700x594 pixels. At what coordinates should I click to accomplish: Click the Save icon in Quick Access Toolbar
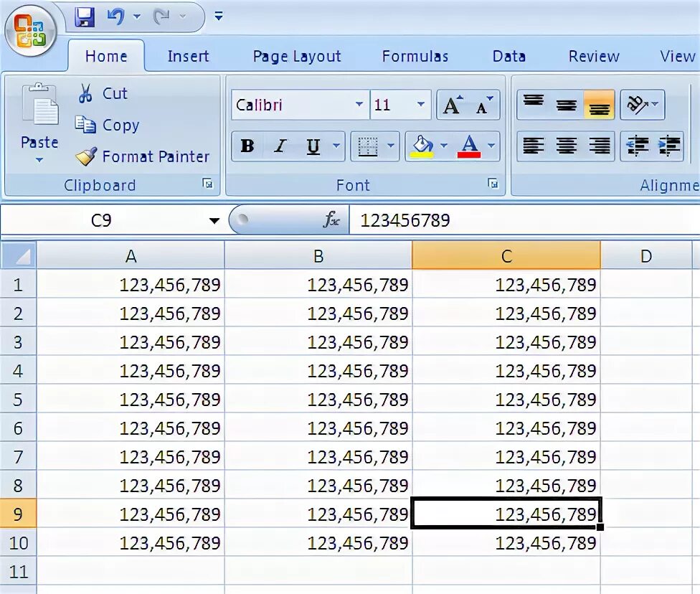pyautogui.click(x=84, y=18)
